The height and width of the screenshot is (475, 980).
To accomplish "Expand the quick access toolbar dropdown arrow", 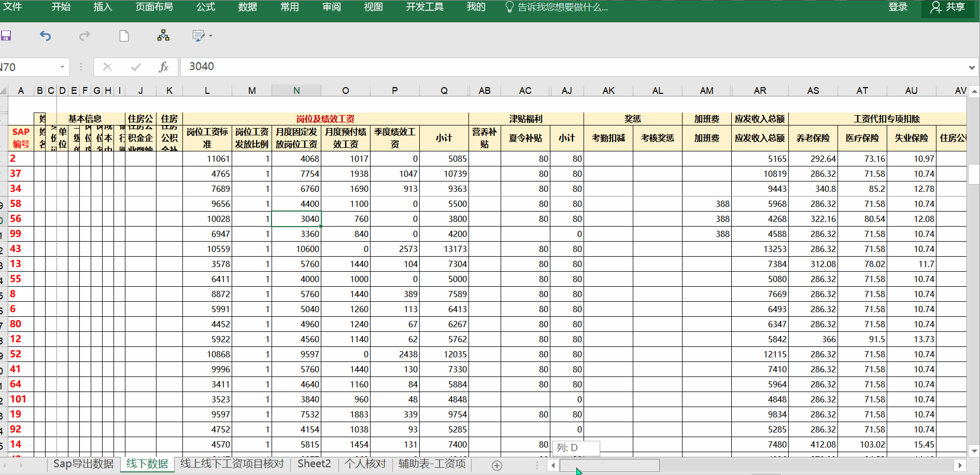I will [x=210, y=36].
